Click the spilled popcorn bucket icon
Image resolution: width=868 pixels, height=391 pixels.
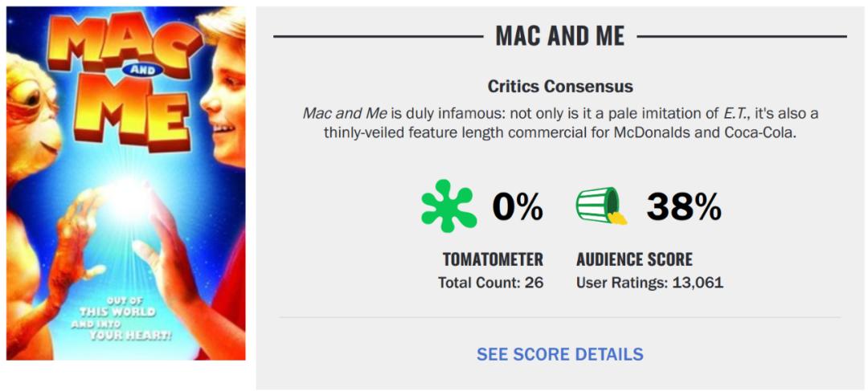(x=600, y=206)
